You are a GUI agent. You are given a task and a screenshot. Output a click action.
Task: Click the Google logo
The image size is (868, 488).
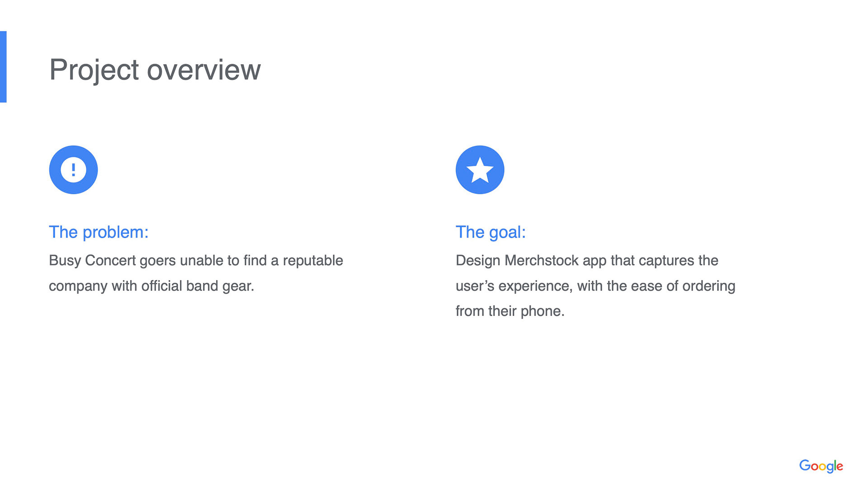[x=821, y=466]
